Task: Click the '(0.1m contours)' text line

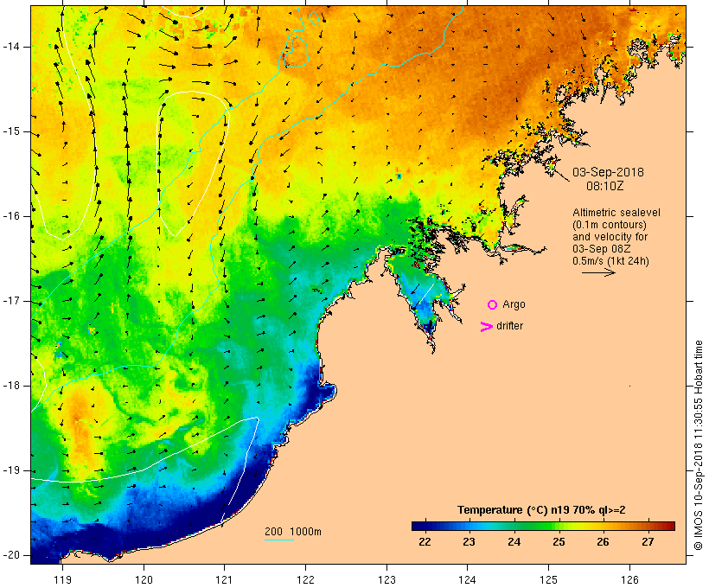Action: point(610,225)
